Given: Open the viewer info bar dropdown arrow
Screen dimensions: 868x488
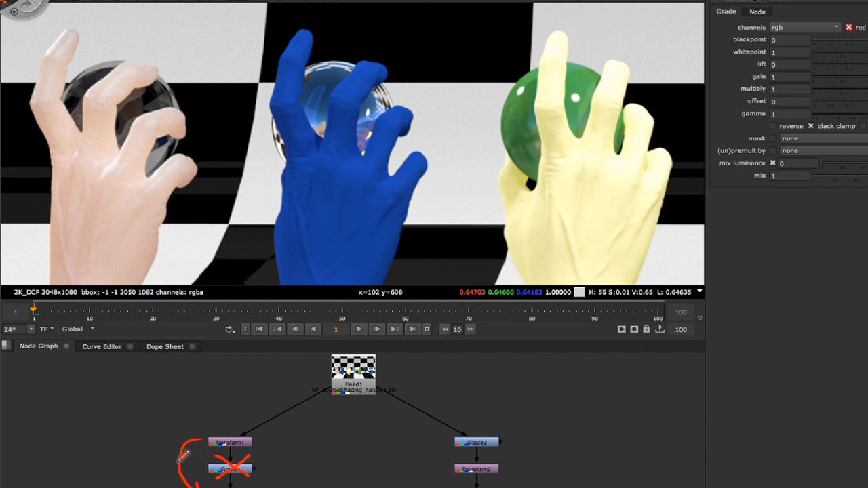Looking at the screenshot, I should [x=699, y=292].
